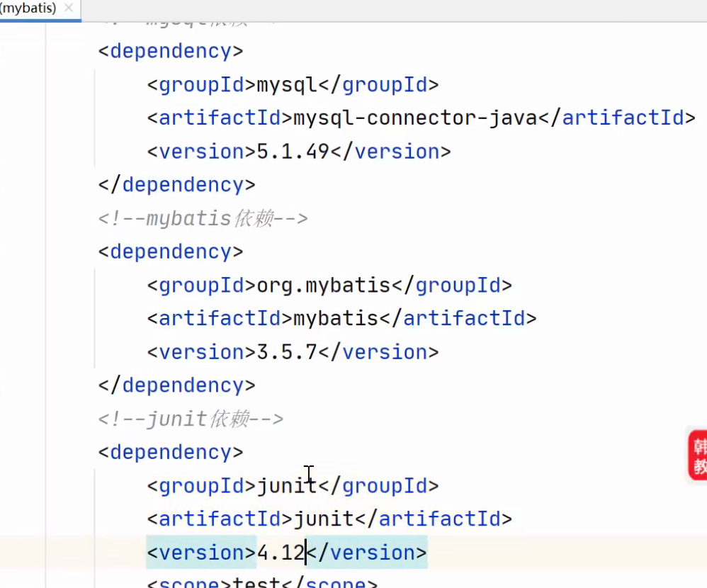The height and width of the screenshot is (588, 707).
Task: Click the <dependency> opening tag above org.mybatis groupId
Action: tap(171, 251)
